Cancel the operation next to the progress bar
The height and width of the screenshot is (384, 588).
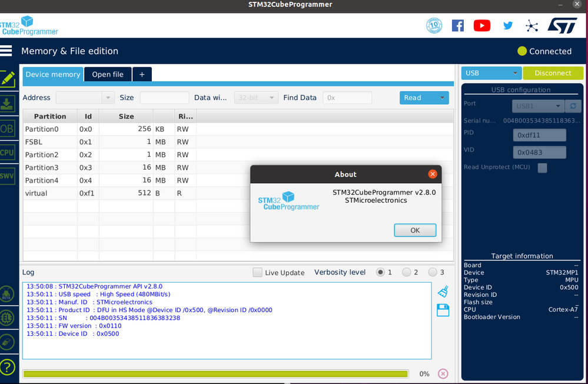point(443,374)
